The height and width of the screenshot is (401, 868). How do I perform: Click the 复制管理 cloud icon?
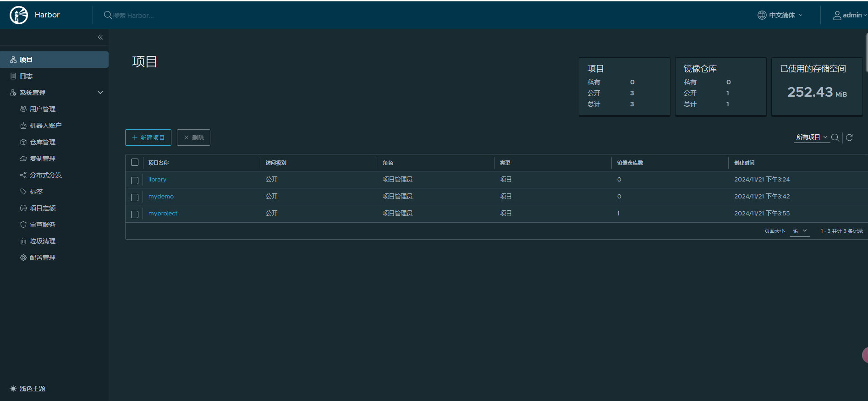(23, 159)
